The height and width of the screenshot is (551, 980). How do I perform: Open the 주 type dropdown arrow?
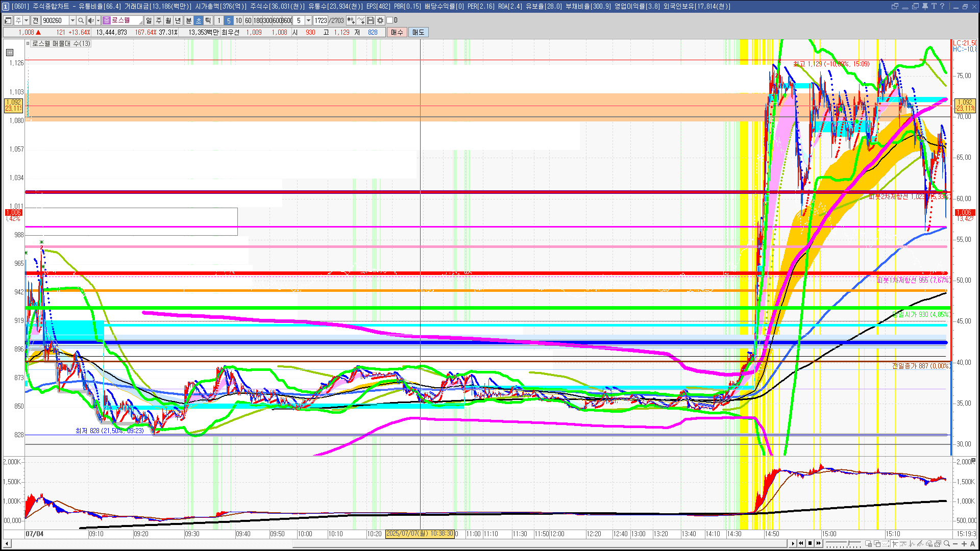click(26, 20)
